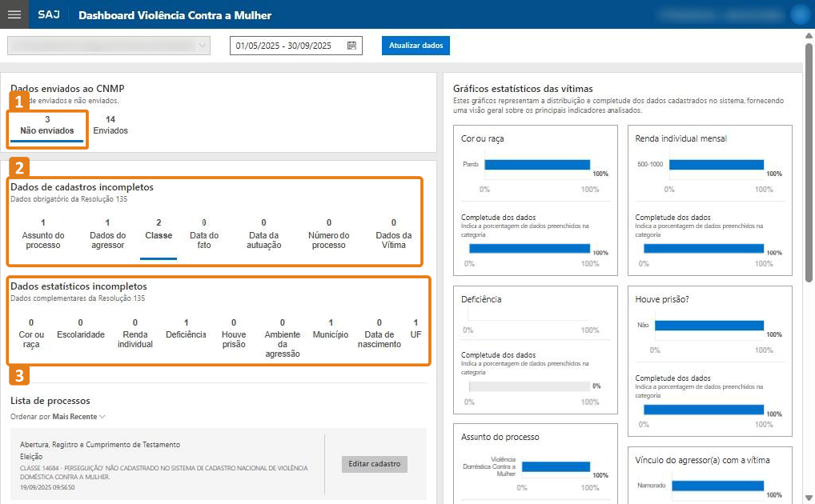815x504 pixels.
Task: Select the 'Município' statistical filter
Action: [331, 329]
